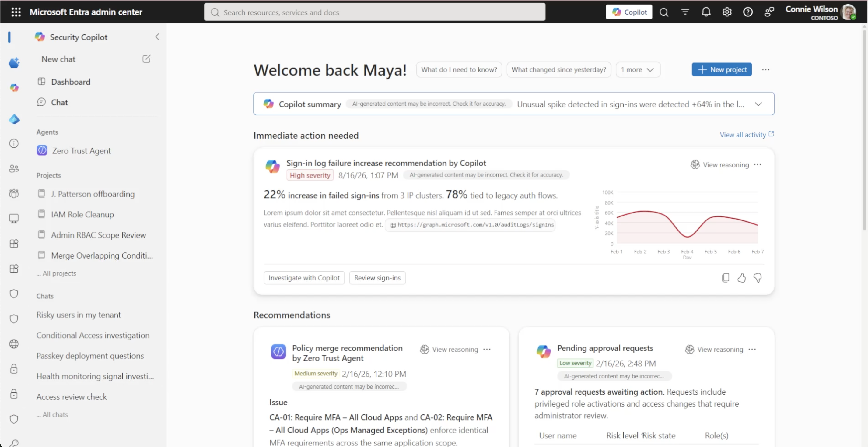Image resolution: width=868 pixels, height=447 pixels.
Task: Click the globe icon in left rail
Action: coord(14,343)
